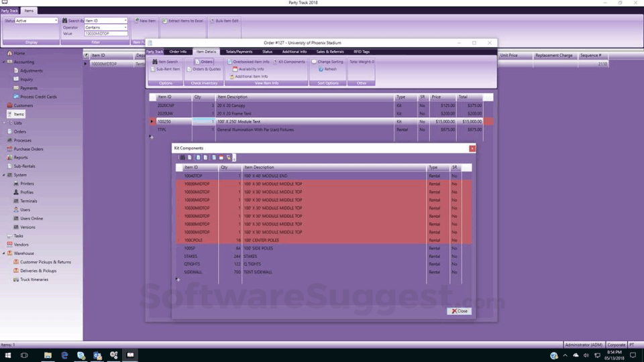The image size is (644, 362).
Task: Open Outlook from taskbar
Action: (97, 355)
